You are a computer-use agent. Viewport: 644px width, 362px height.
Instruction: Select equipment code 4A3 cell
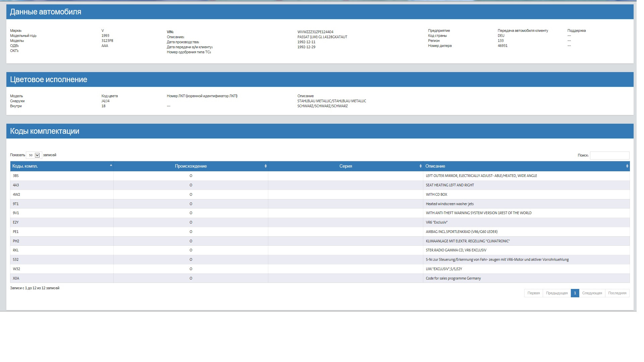[x=62, y=185]
